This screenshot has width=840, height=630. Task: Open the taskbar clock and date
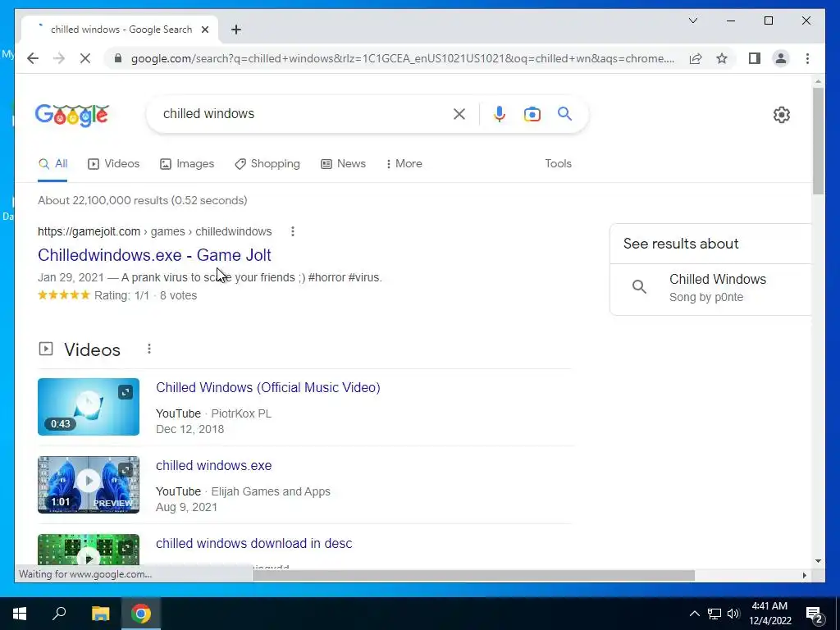[769, 614]
